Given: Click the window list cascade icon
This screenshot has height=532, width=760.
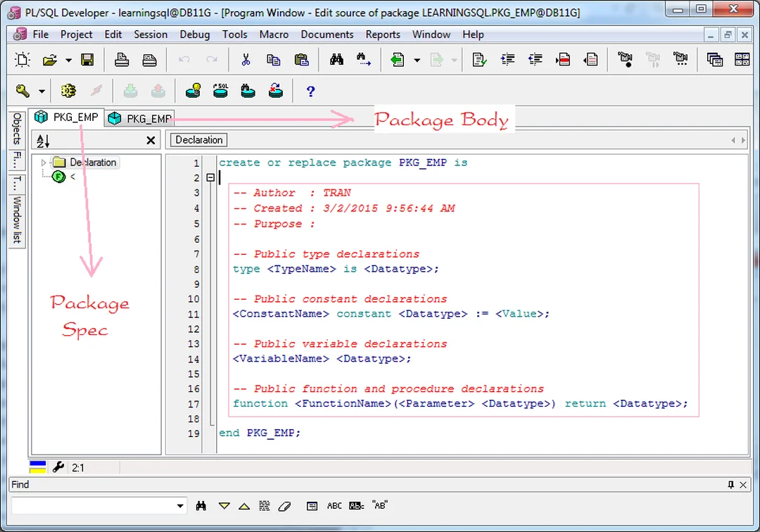Looking at the screenshot, I should (715, 60).
